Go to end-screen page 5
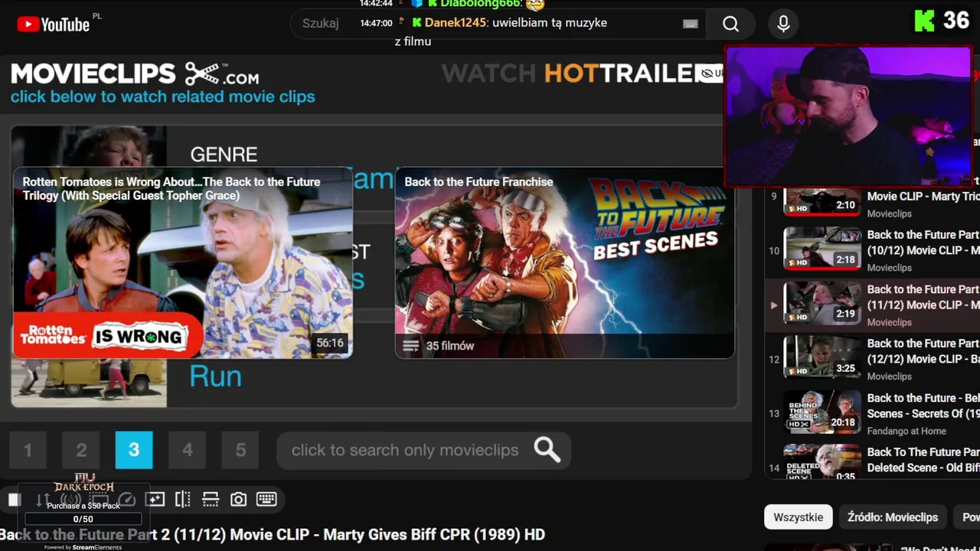 tap(240, 450)
